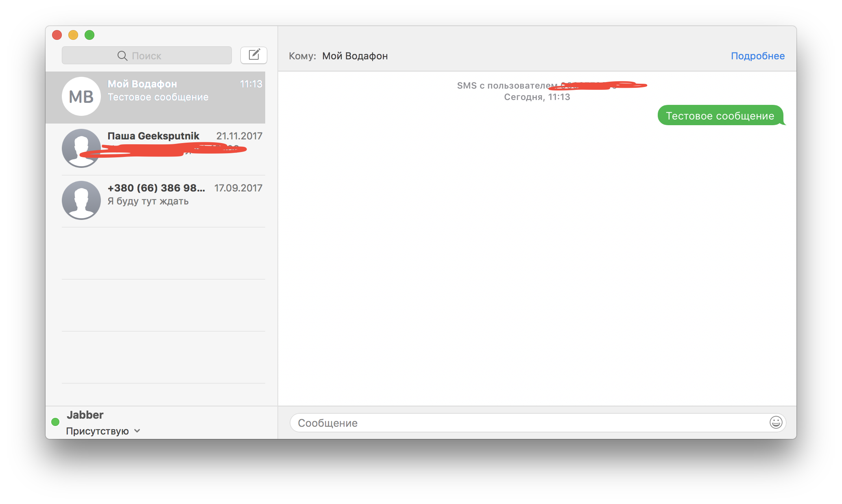The height and width of the screenshot is (504, 842).
Task: Open the emoji picker smiley icon
Action: (776, 423)
